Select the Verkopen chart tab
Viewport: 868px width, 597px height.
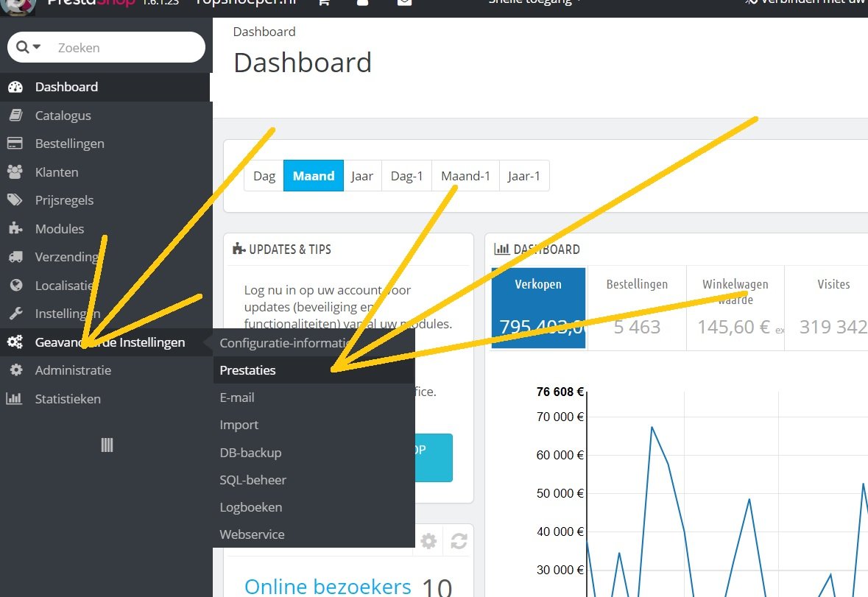click(x=538, y=308)
